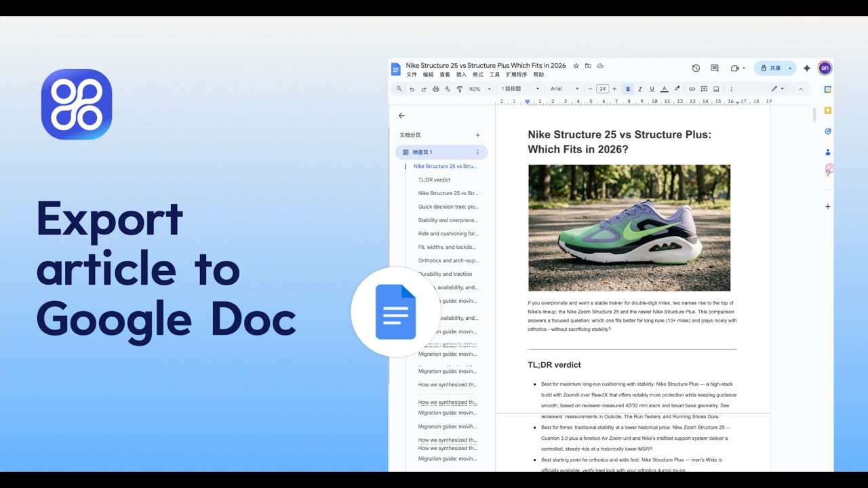Jump to TL;DR verdict in outline
The width and height of the screenshot is (868, 488).
pos(434,180)
